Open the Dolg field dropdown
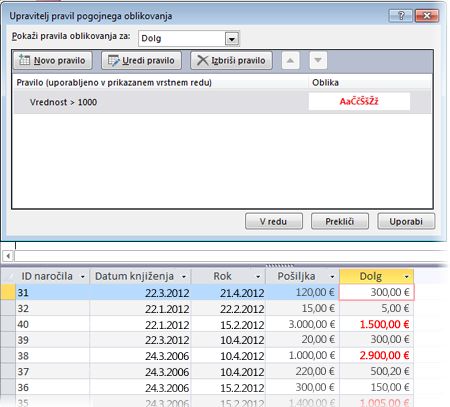This screenshot has height=407, width=450. [232, 39]
